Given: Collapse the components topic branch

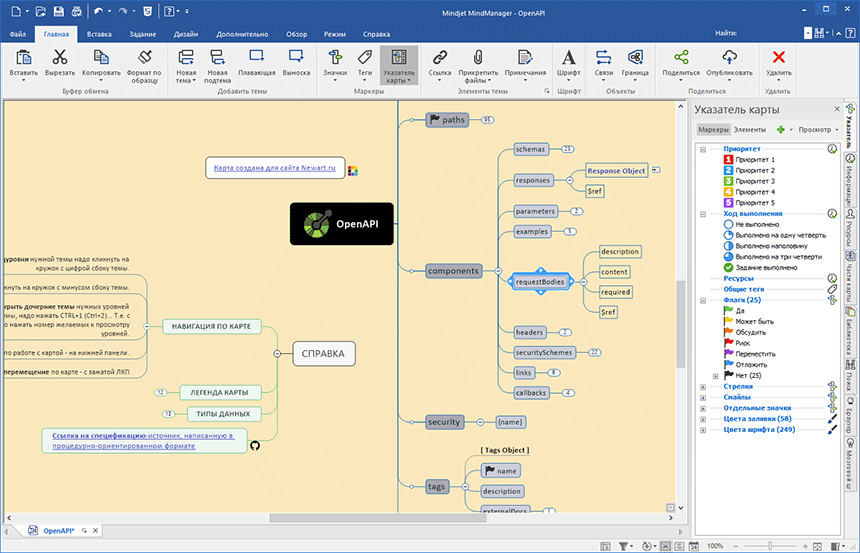Looking at the screenshot, I should point(498,271).
